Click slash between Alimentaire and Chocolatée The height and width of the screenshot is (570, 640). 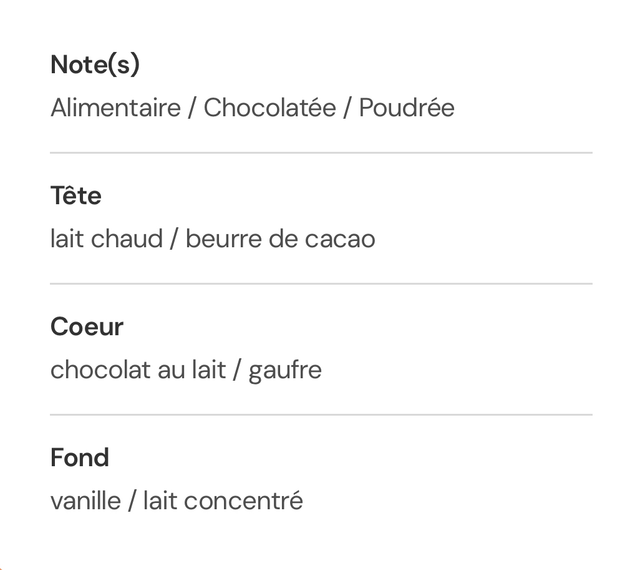192,108
